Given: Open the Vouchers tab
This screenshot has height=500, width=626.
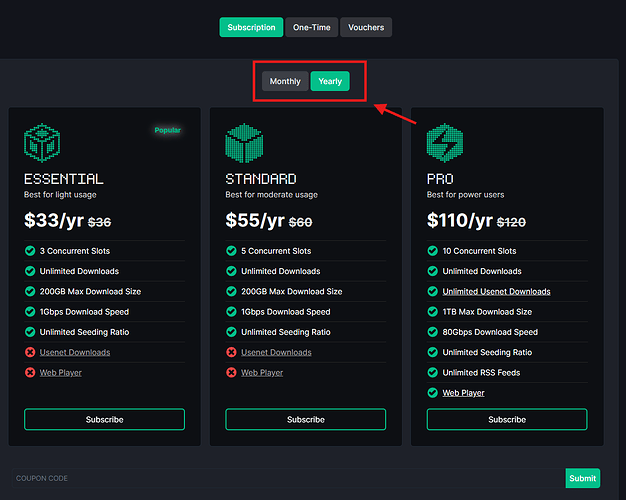Looking at the screenshot, I should point(366,27).
